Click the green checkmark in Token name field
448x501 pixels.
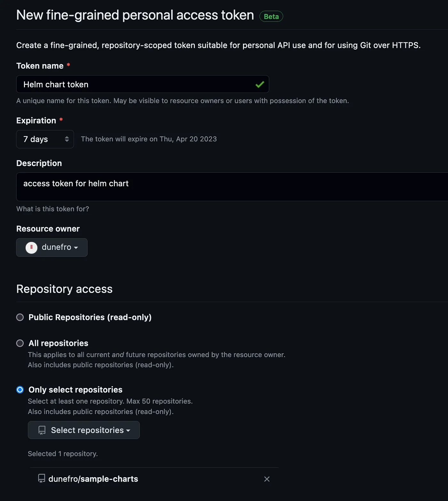pos(260,84)
